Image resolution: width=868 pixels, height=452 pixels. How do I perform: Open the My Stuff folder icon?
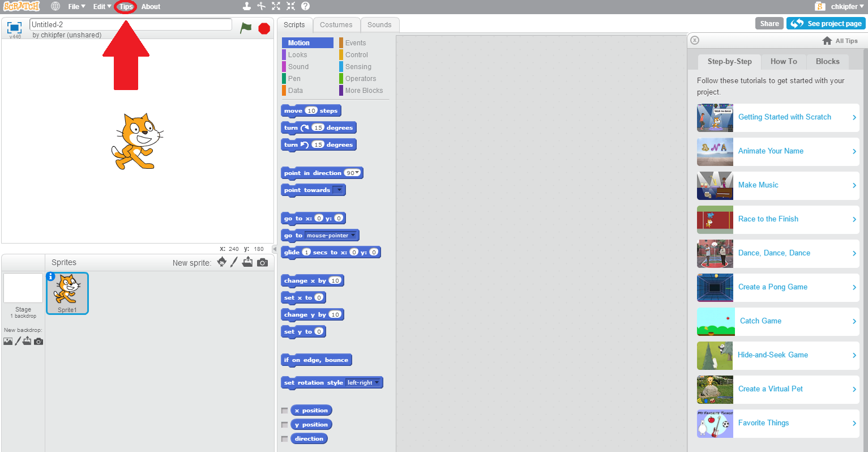pos(820,6)
